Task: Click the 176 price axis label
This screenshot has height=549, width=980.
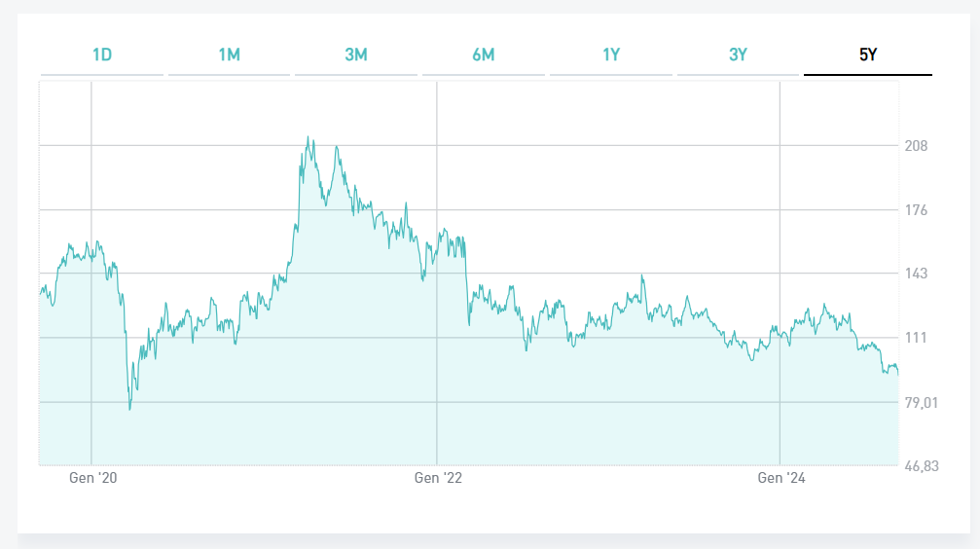Action: (916, 210)
